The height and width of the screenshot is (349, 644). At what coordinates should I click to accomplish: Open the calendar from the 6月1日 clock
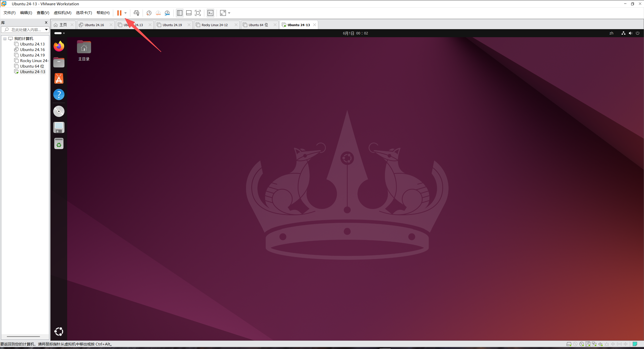(x=355, y=33)
